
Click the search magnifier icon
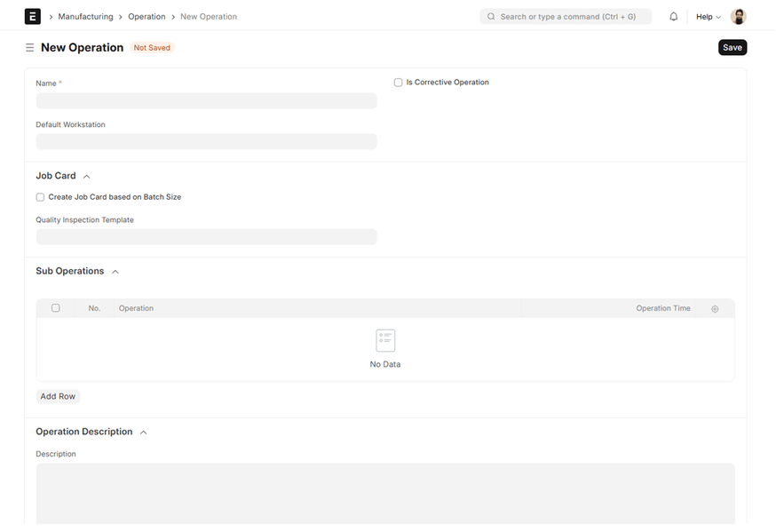[x=491, y=16]
